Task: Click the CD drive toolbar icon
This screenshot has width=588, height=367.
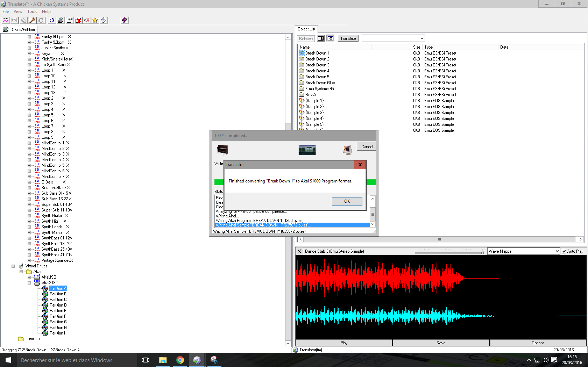Action: [x=61, y=20]
